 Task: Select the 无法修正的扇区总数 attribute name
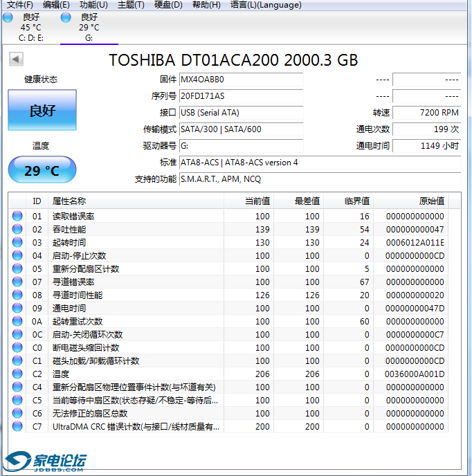click(90, 413)
